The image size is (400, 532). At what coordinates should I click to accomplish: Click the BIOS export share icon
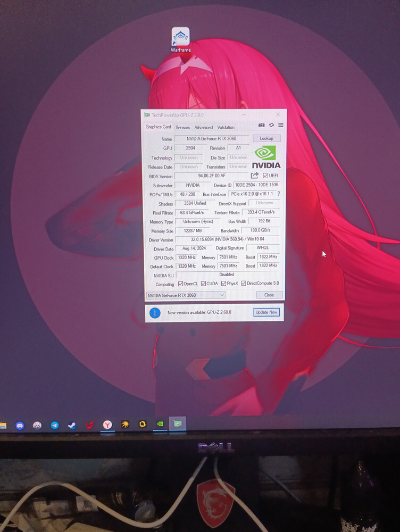[x=255, y=176]
